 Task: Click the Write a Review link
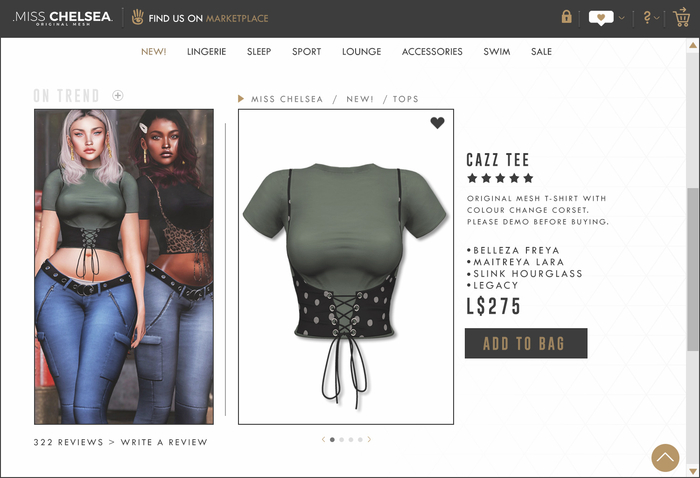[x=164, y=442]
